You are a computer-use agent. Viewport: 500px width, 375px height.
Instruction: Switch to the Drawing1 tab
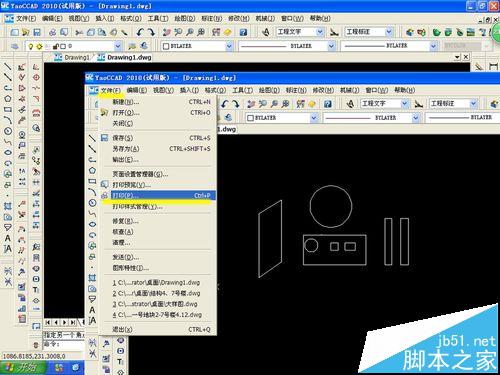pos(72,57)
